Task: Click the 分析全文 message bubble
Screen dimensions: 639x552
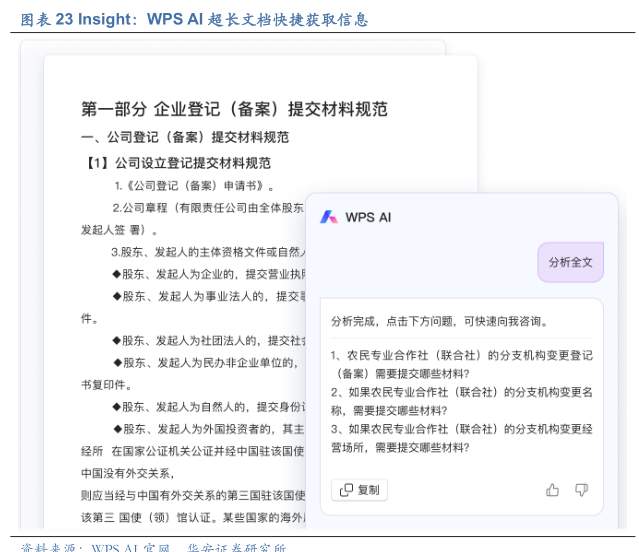Action: [570, 262]
